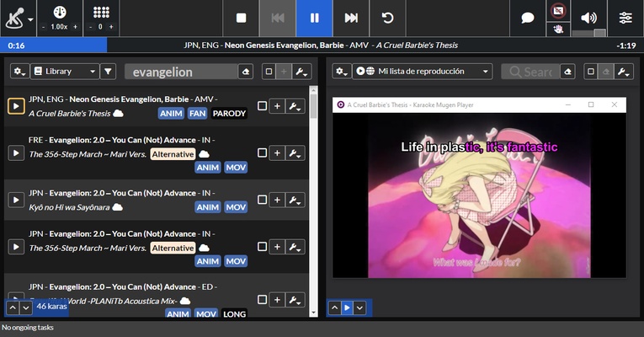Viewport: 644px width, 337px height.
Task: Open the right panel gear options
Action: point(342,72)
